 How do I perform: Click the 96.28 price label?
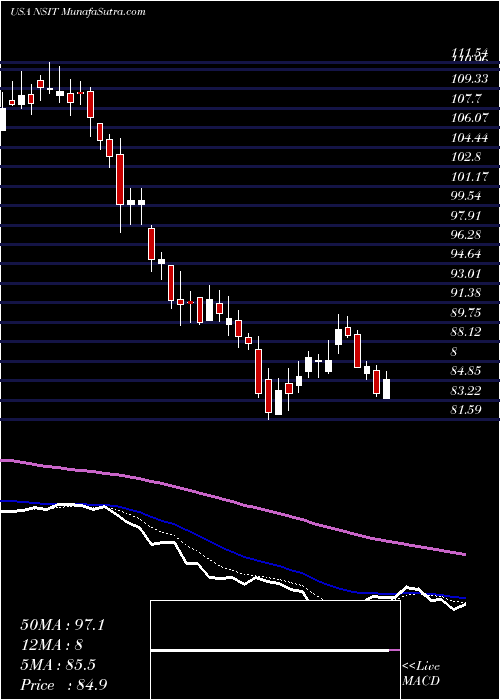[x=467, y=235]
